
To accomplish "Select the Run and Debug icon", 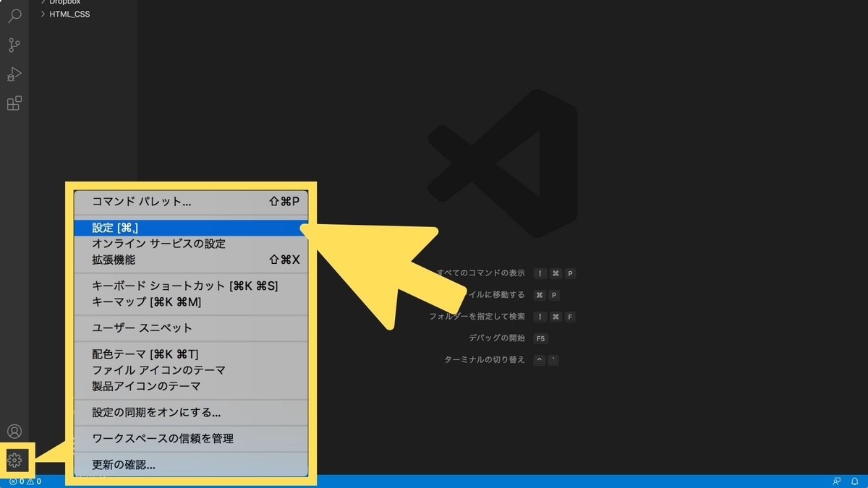I will 14,74.
